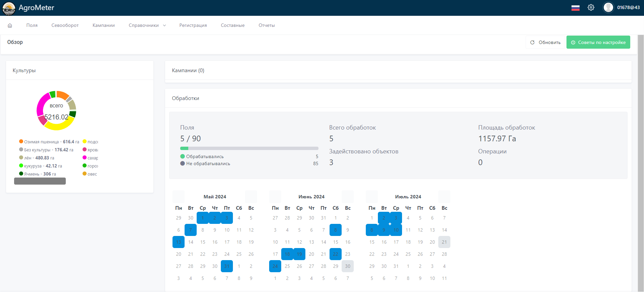The width and height of the screenshot is (644, 292).
Task: Select May 31 in calendar
Action: point(227,266)
